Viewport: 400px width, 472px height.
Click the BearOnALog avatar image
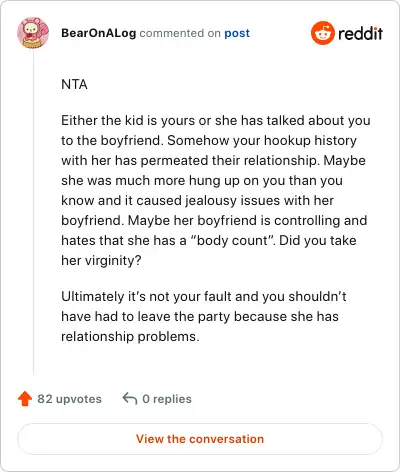(x=33, y=33)
